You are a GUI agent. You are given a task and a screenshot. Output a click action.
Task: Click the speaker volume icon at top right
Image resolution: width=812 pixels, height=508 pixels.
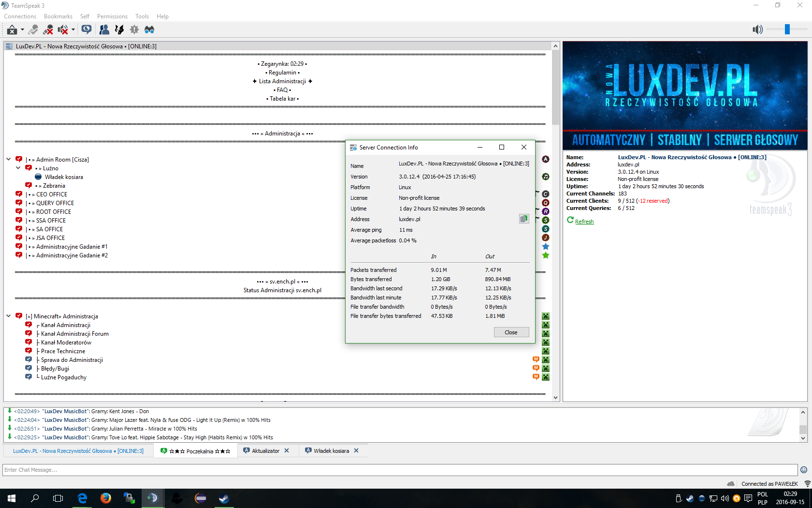coord(757,30)
